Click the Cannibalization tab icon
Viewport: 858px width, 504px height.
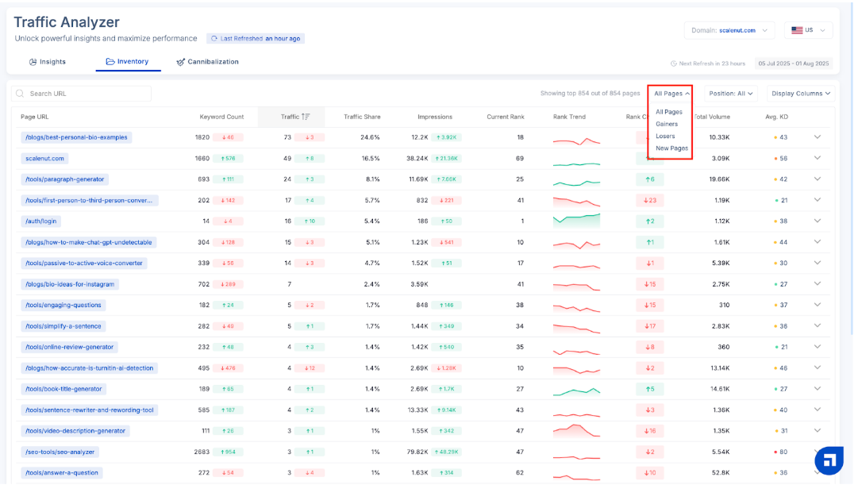point(181,62)
